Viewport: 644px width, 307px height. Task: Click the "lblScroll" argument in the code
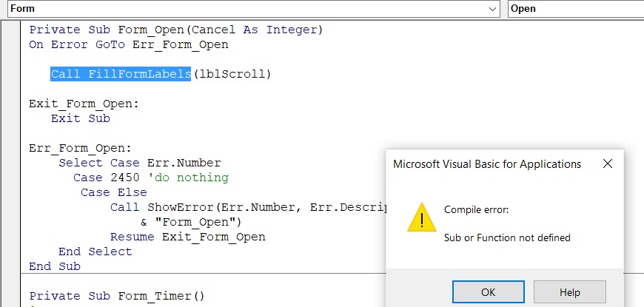click(232, 74)
